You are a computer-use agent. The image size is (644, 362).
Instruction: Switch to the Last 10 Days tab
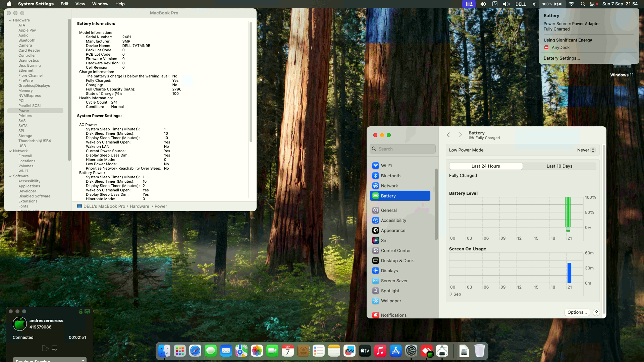[x=559, y=166]
